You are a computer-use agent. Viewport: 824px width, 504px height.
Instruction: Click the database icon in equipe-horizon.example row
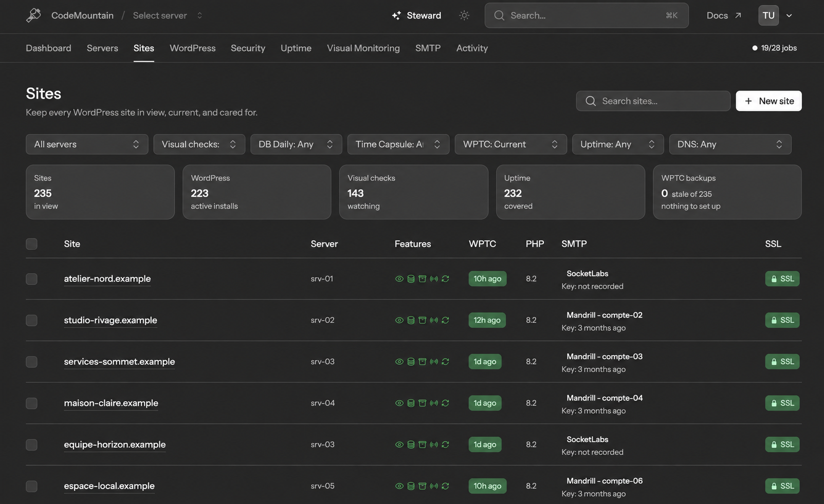click(411, 444)
